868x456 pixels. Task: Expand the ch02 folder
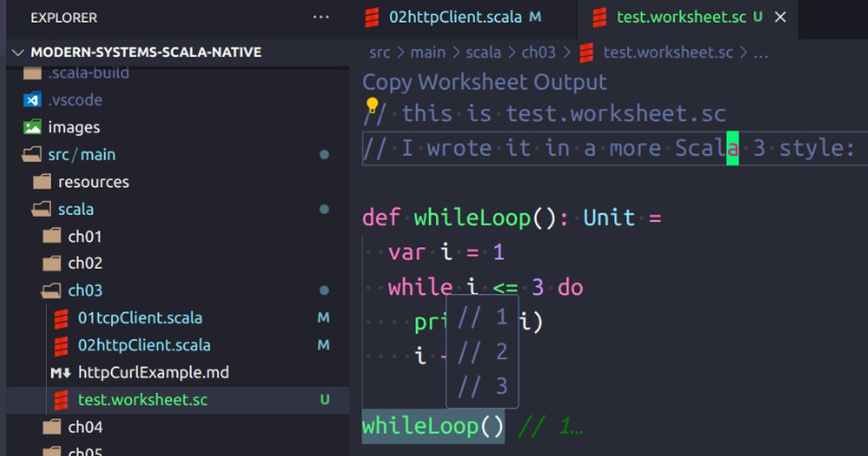[x=84, y=263]
